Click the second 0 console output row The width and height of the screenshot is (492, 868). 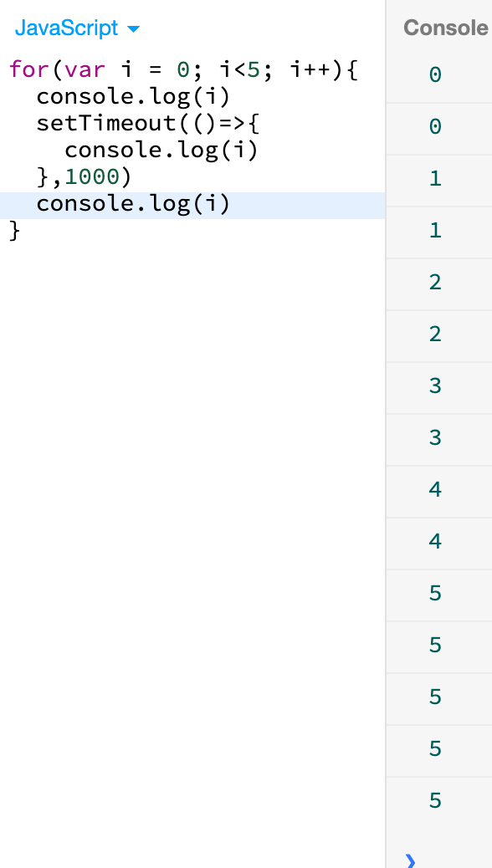(438, 128)
